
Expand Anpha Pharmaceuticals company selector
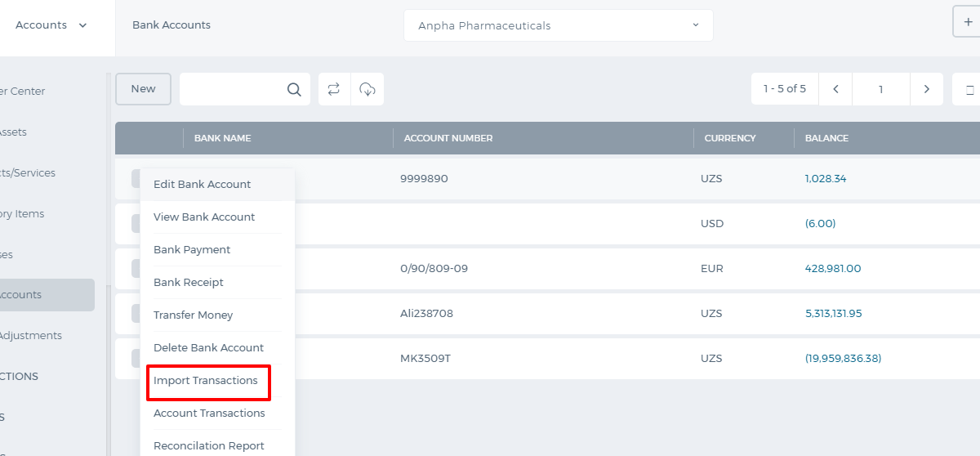click(559, 25)
